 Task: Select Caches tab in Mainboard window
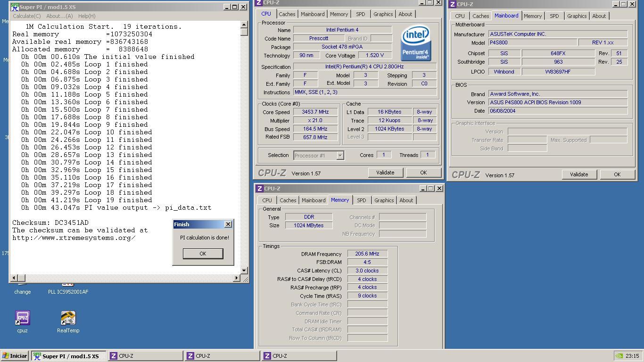[481, 16]
